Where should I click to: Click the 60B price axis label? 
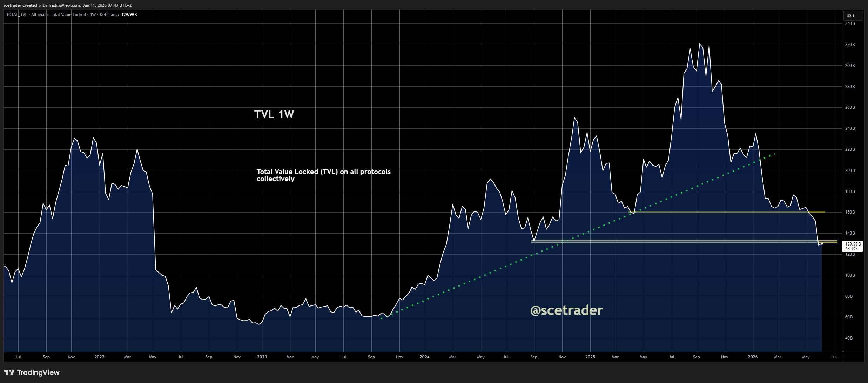point(849,317)
